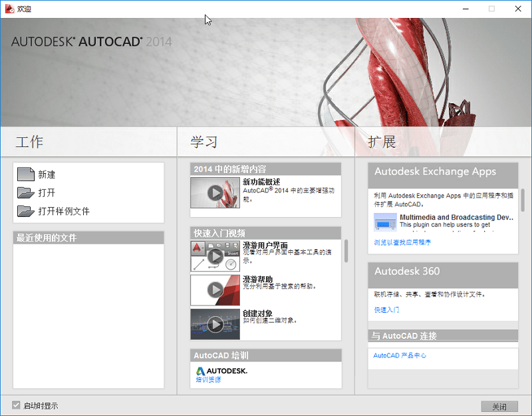Click the 漫游用户界面 title text
The image size is (532, 416).
tap(265, 245)
